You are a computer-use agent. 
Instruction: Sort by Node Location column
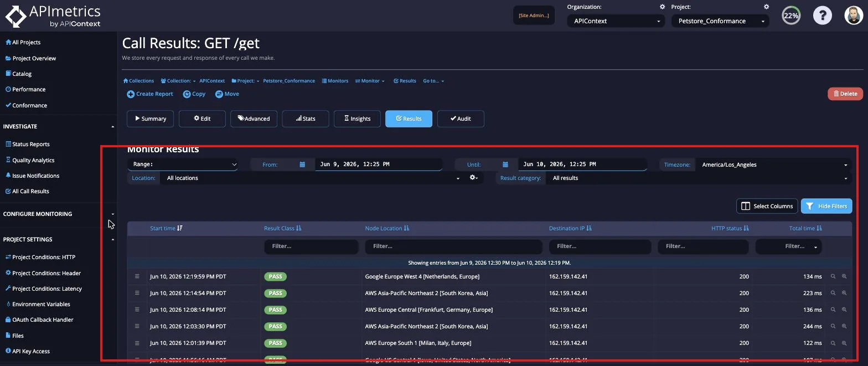click(387, 228)
